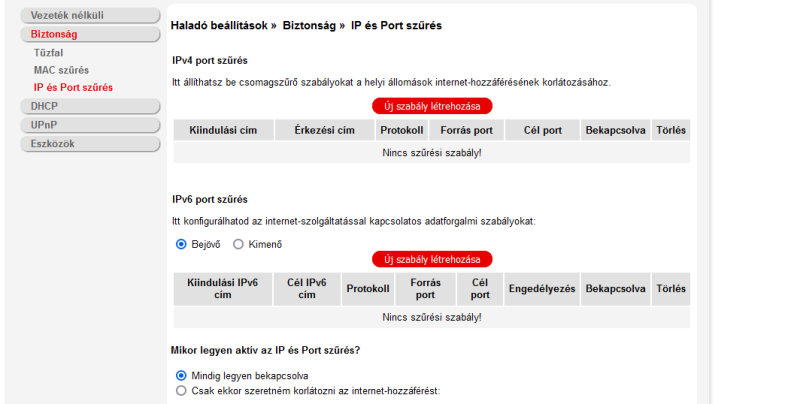Click IPv4 table Protokoll column header
Viewport: 800px width, 404px height.
coord(402,130)
